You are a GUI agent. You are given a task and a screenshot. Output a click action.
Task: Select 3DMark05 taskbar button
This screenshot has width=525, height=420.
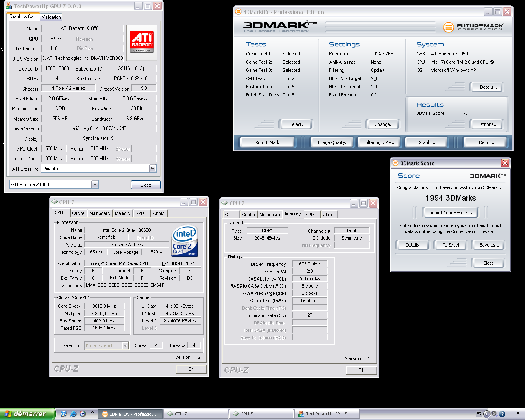[x=130, y=414]
